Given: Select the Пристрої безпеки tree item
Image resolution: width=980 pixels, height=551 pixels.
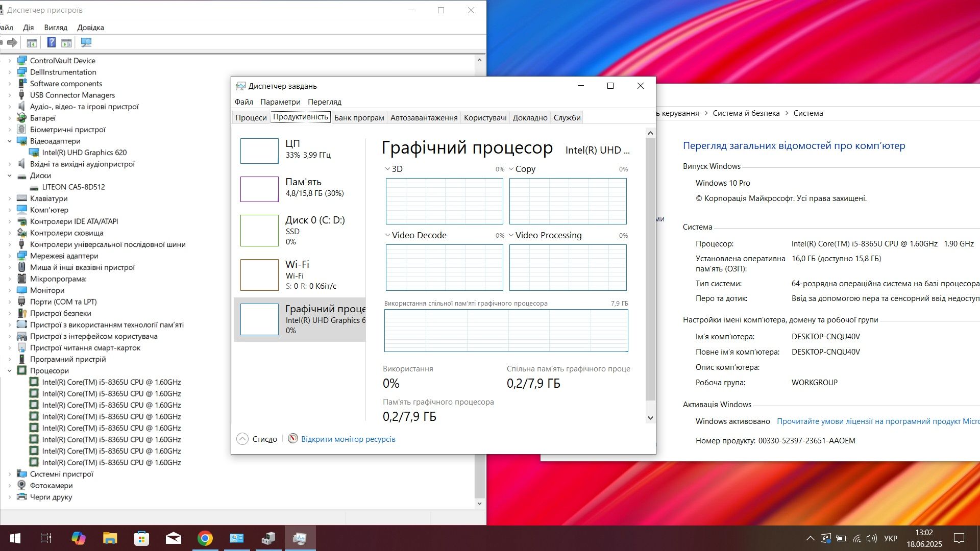Looking at the screenshot, I should coord(60,313).
